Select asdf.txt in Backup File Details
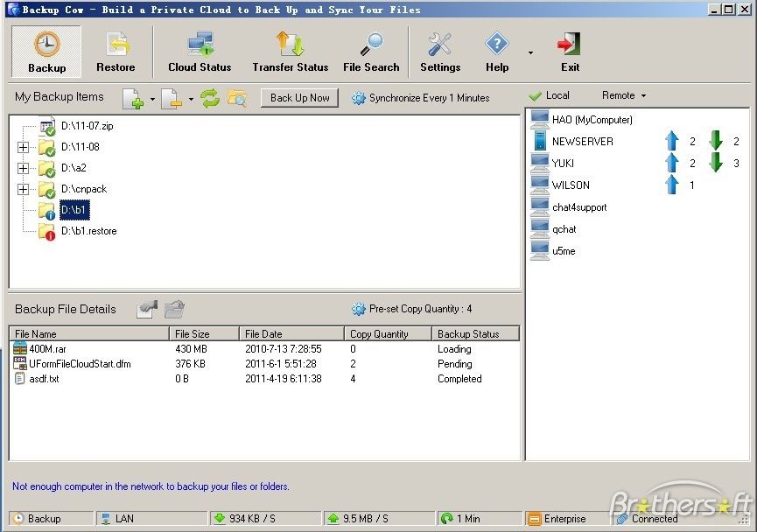757x532 pixels. coord(51,379)
